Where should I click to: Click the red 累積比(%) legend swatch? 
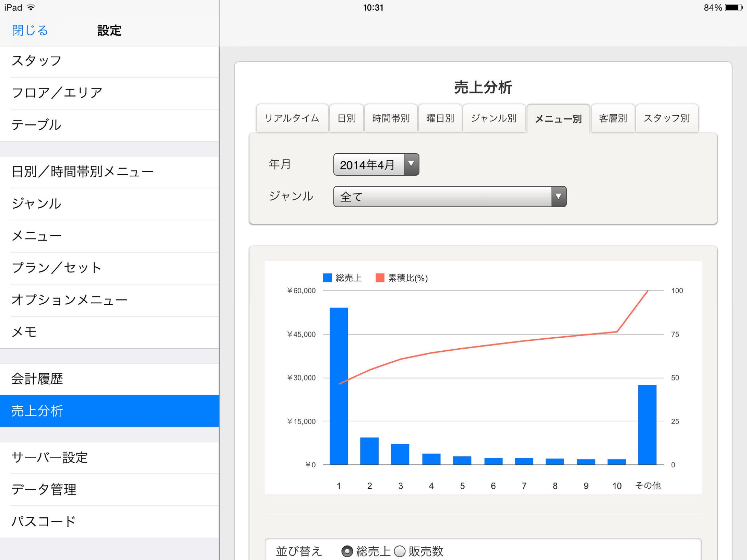[380, 278]
